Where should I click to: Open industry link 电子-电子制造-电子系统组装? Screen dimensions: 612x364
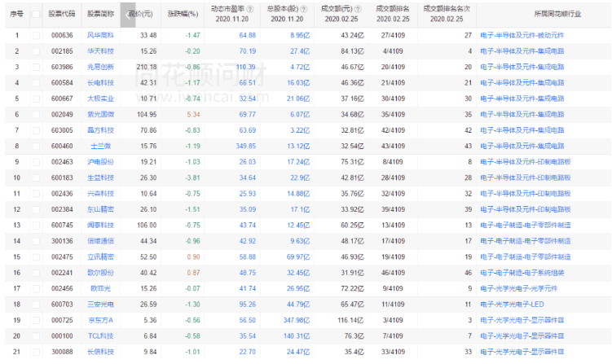(522, 273)
